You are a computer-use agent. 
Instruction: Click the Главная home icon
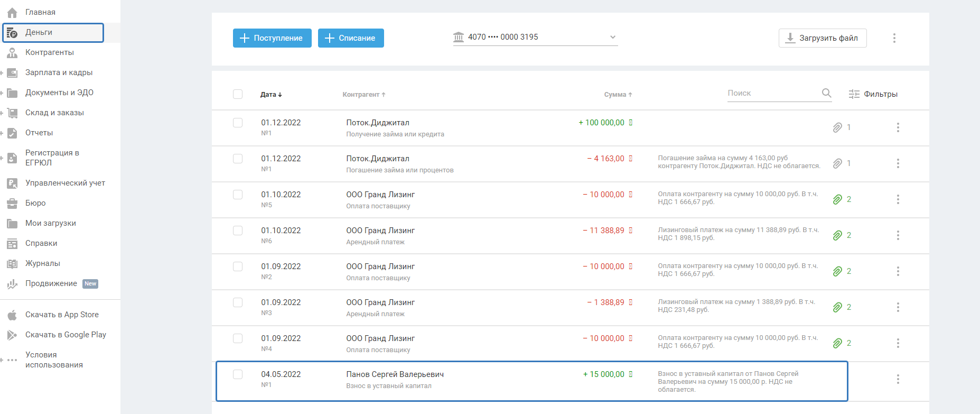click(x=12, y=12)
